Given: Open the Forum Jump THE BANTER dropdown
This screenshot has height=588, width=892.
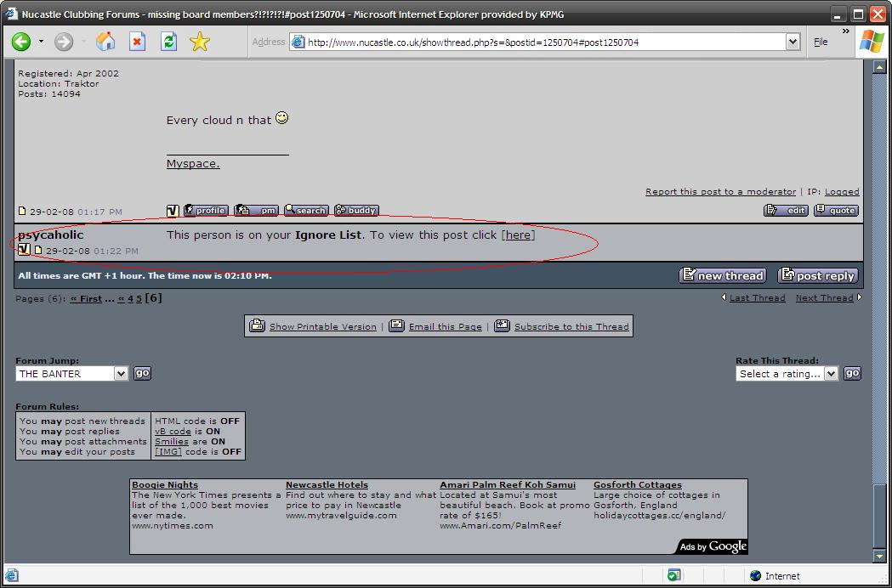Looking at the screenshot, I should click(120, 374).
